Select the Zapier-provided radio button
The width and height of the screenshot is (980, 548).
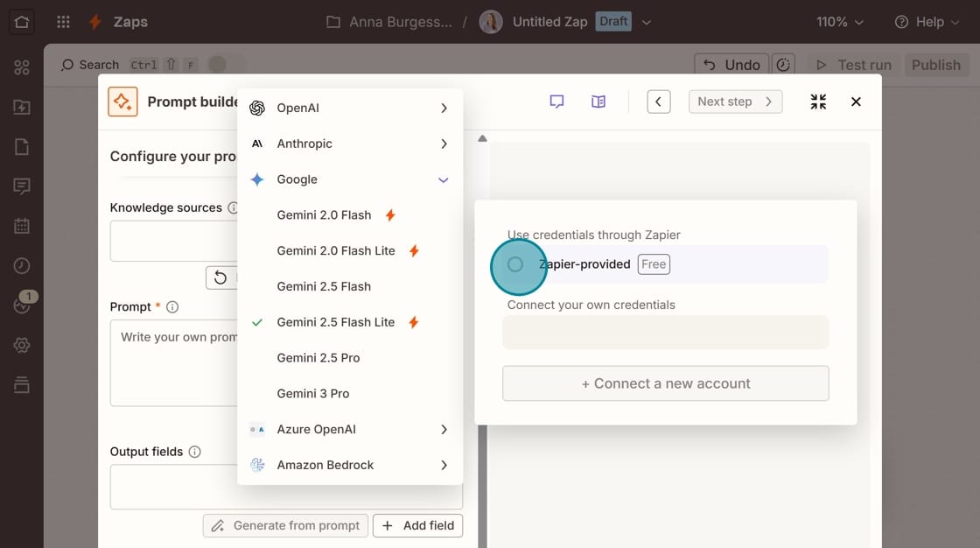pyautogui.click(x=515, y=264)
